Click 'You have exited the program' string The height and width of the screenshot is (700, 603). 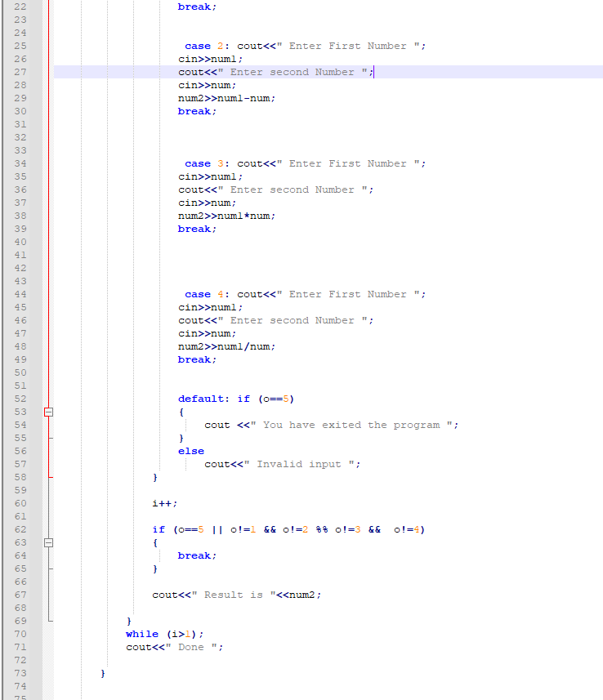point(351,425)
